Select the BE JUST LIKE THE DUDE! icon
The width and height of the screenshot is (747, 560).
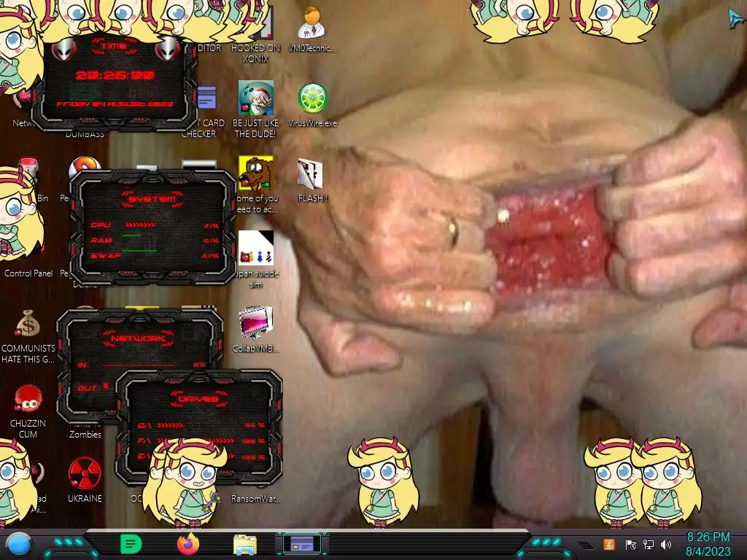point(256,109)
